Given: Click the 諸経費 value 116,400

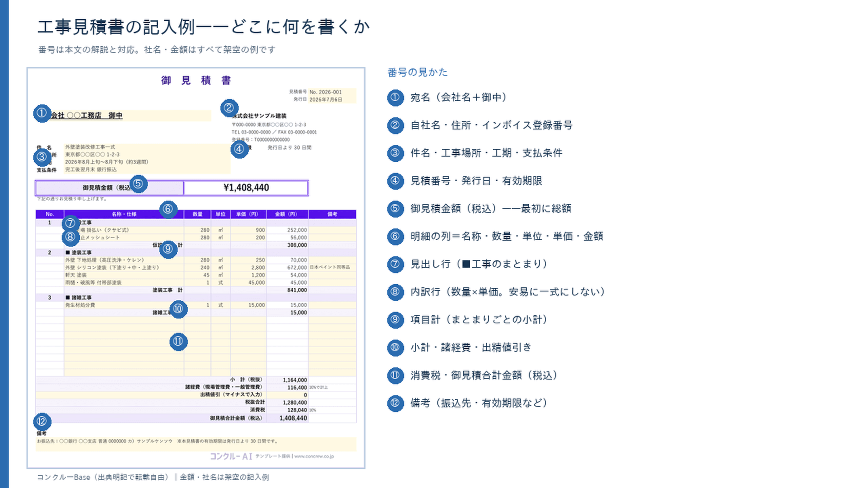Looking at the screenshot, I should point(297,388).
